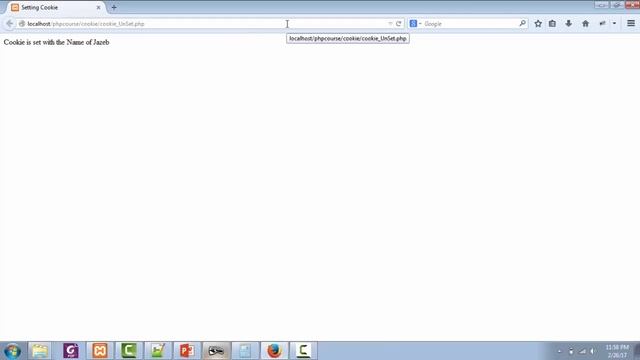Show bookmarks list clipboard icon

point(552,24)
